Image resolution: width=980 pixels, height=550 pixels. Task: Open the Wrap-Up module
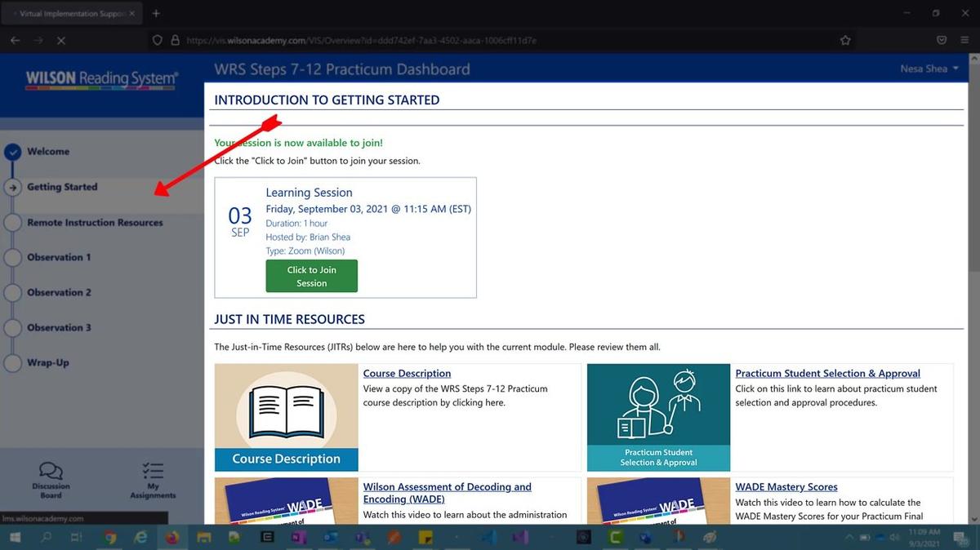[x=48, y=362]
